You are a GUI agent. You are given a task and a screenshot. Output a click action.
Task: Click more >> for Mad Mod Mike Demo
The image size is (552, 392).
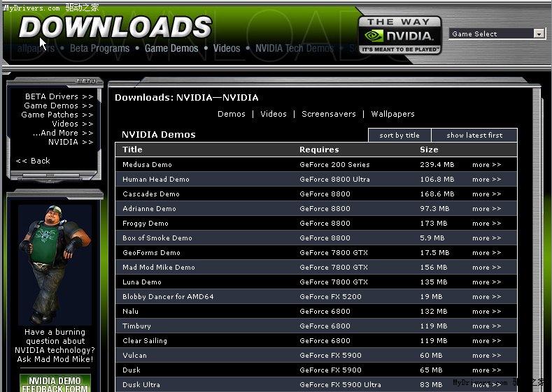486,268
